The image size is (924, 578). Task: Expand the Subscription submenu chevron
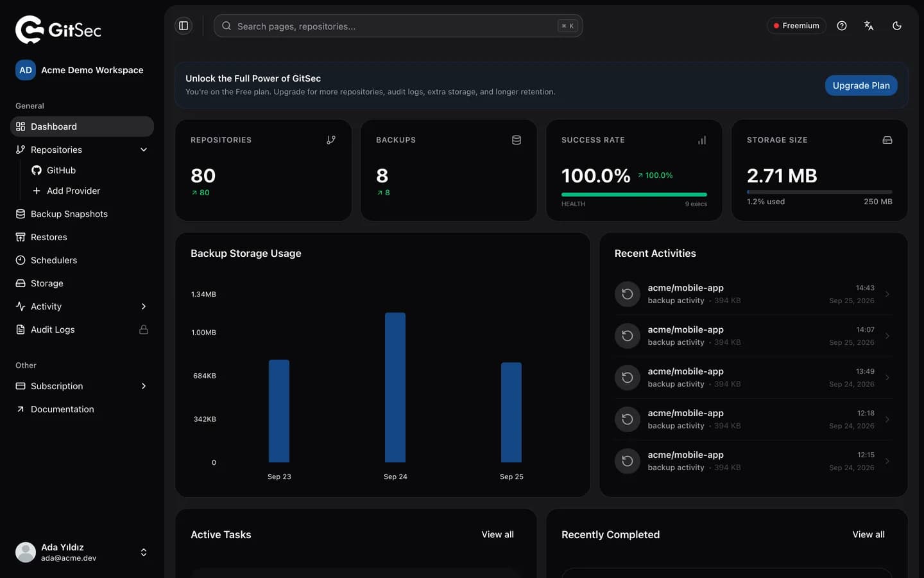(144, 386)
